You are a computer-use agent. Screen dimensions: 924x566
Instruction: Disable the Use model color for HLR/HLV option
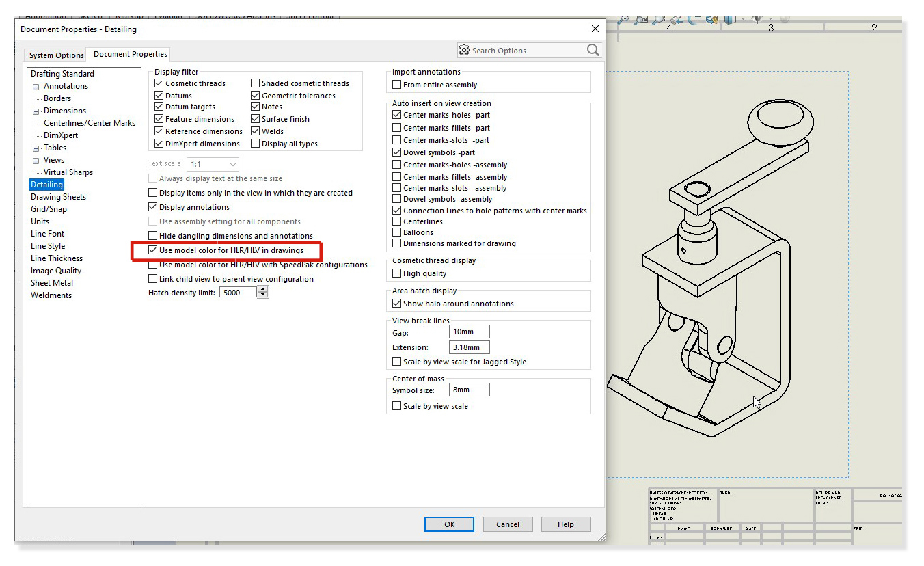click(x=153, y=250)
